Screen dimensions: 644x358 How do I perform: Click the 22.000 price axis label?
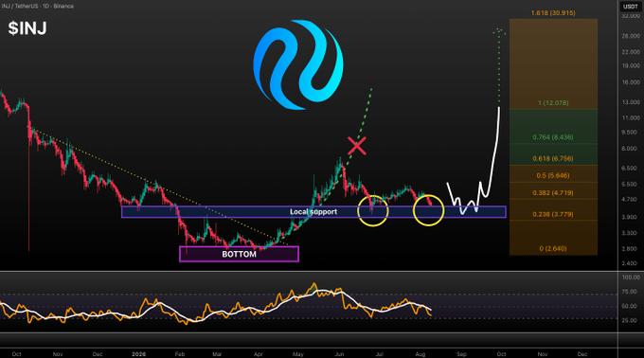coord(631,52)
